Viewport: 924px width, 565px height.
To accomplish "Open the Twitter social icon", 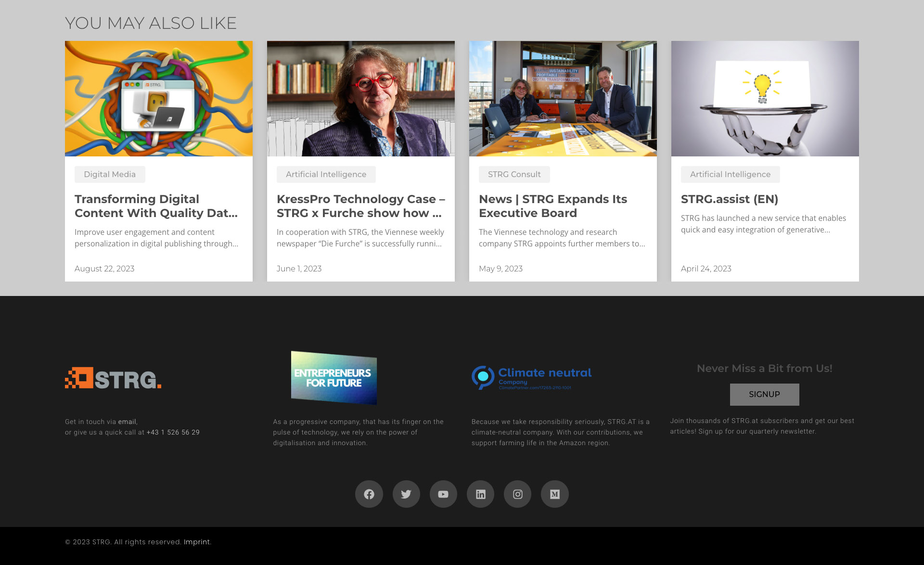I will coord(406,494).
